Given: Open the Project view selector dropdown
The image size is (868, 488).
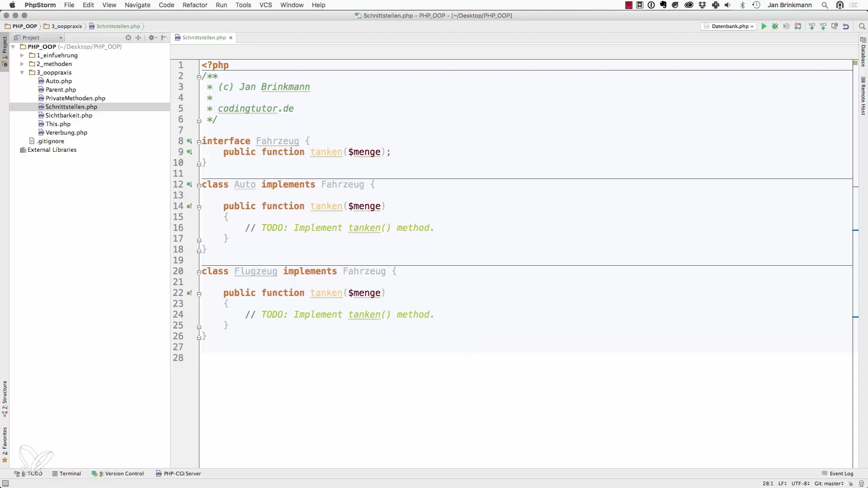Looking at the screenshot, I should (38, 38).
